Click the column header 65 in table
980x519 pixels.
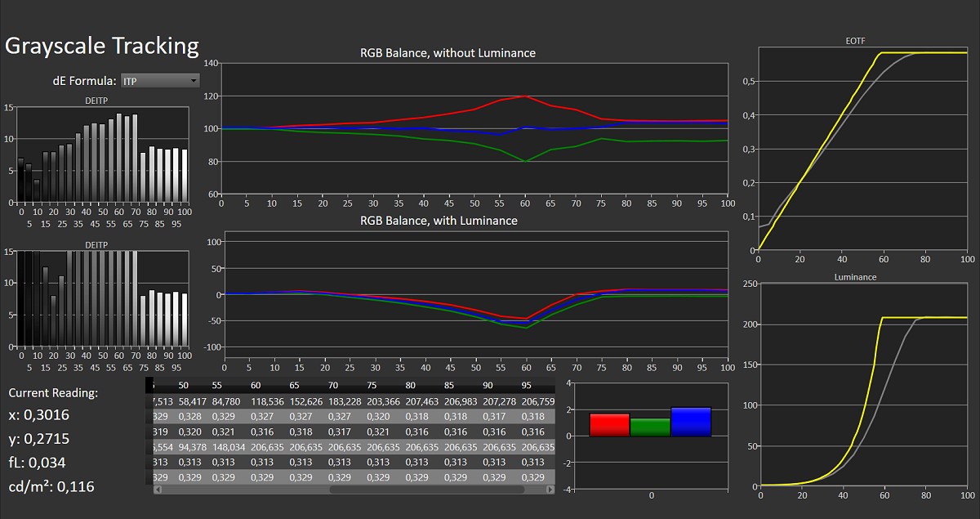point(294,385)
